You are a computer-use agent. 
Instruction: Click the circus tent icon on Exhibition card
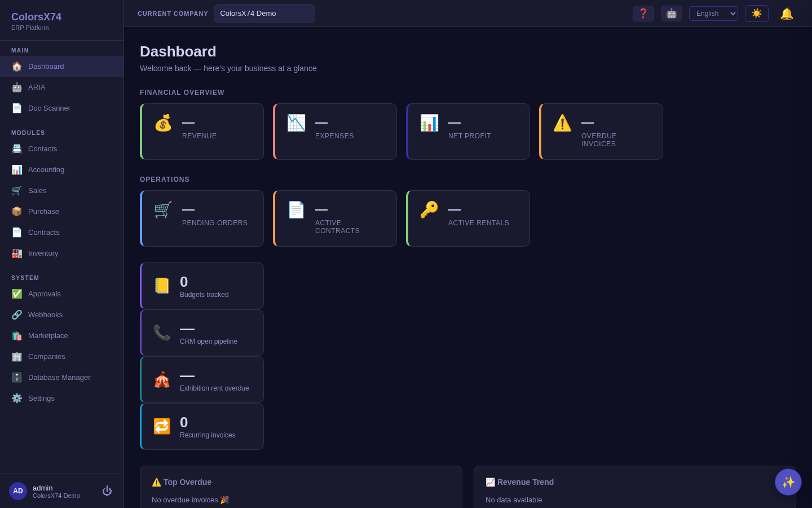pos(162,379)
